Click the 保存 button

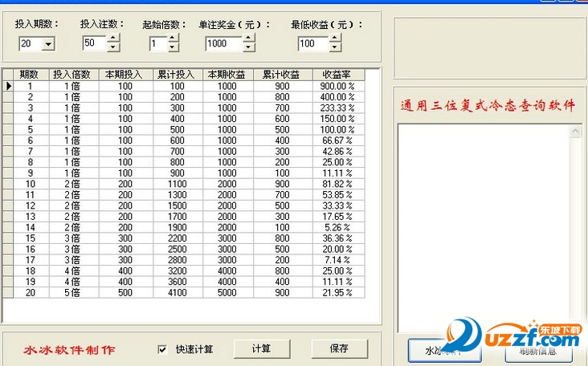(x=339, y=349)
